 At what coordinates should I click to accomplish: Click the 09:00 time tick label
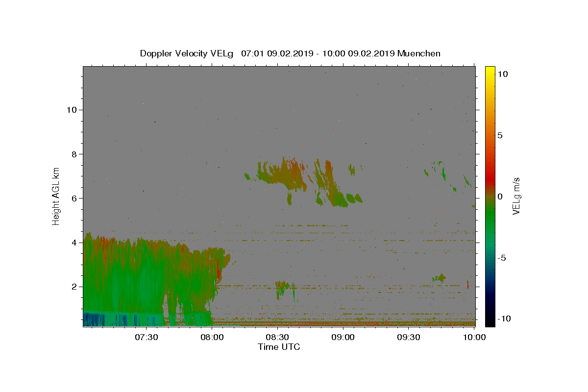point(343,337)
